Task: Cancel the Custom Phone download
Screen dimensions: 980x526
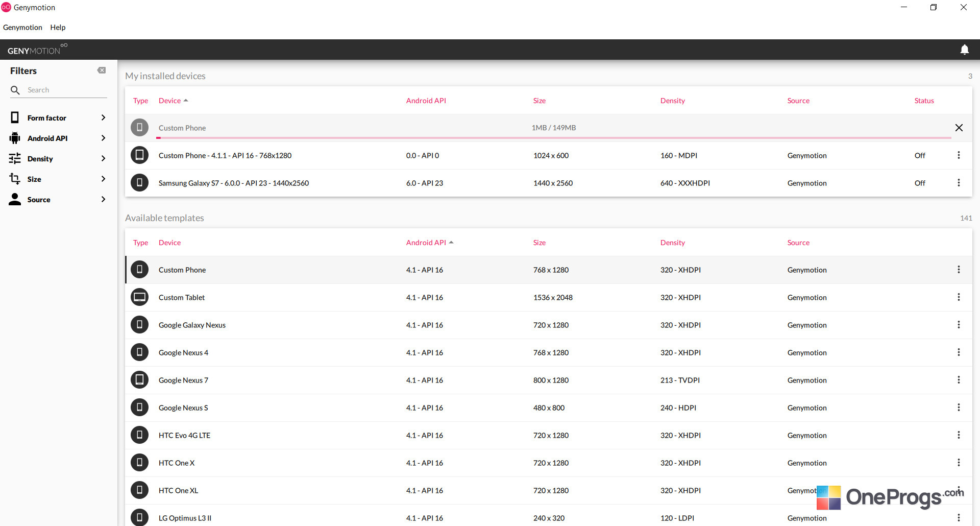Action: tap(959, 128)
